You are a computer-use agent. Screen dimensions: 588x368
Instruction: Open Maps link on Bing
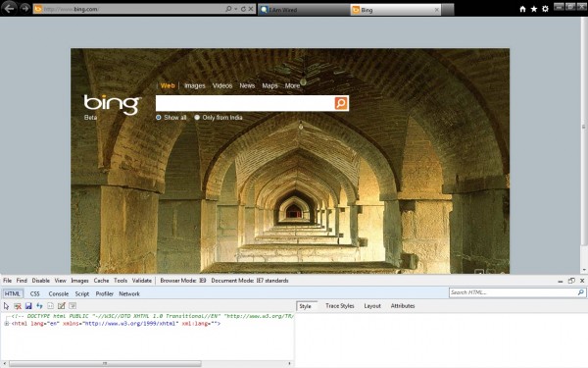(x=269, y=85)
